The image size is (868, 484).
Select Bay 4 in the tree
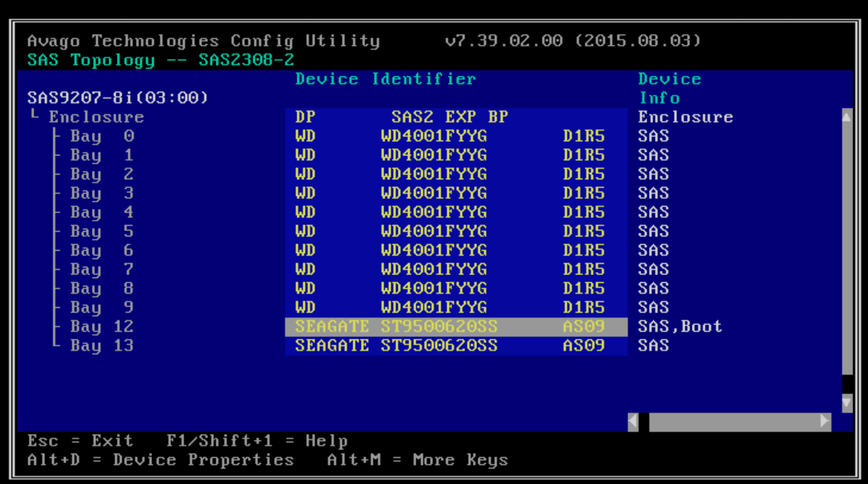[102, 213]
